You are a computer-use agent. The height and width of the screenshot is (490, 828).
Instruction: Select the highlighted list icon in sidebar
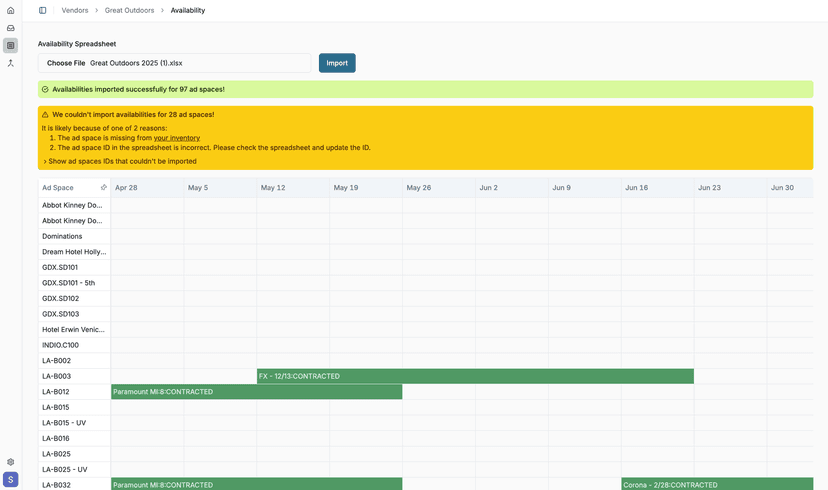[11, 45]
